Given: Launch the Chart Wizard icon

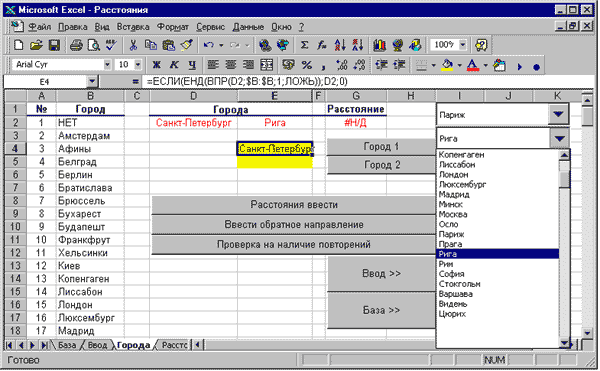Looking at the screenshot, I should click(379, 45).
